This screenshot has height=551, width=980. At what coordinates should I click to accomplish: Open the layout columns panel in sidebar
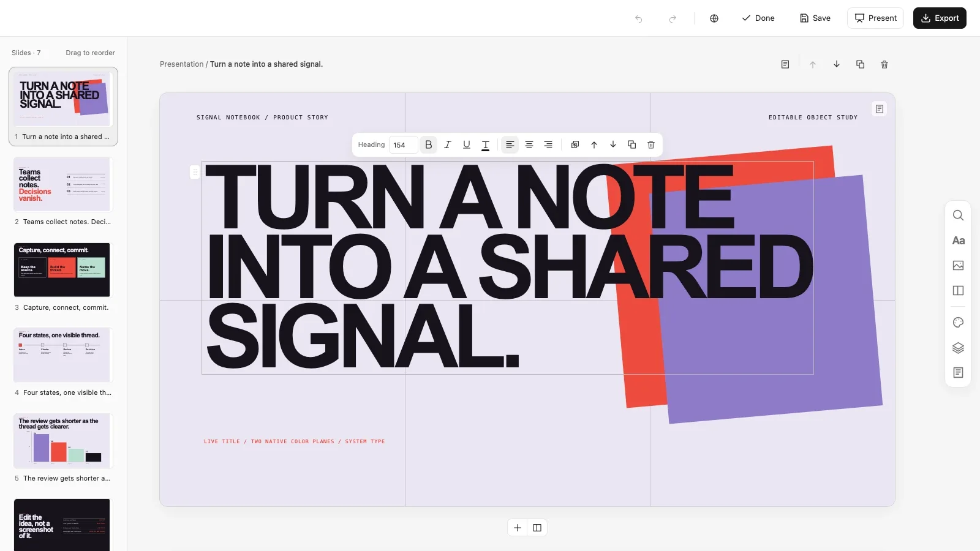[959, 291]
